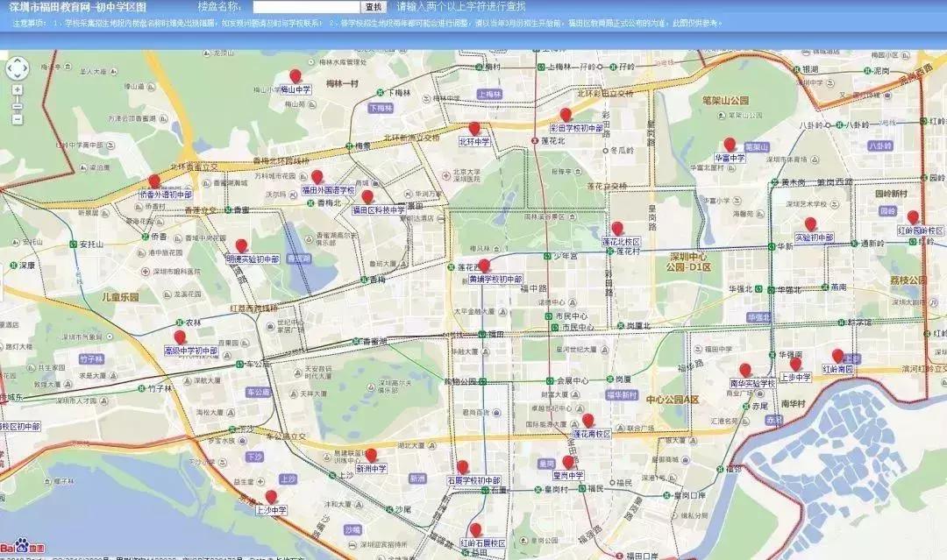Click the 中心公园A区 label
Image resolution: width=947 pixels, height=560 pixels.
[x=673, y=400]
